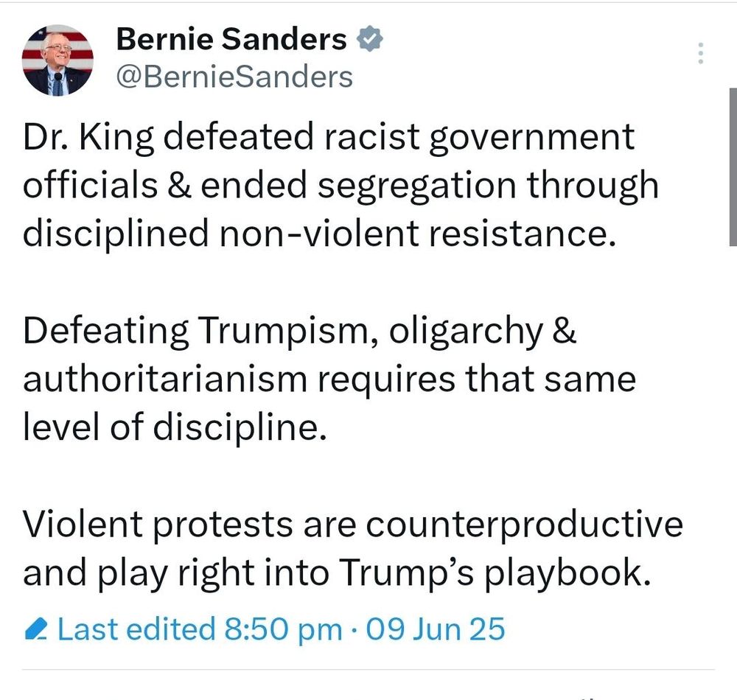Click the verified checkmark to view verification info
737x700 pixels.
click(369, 38)
